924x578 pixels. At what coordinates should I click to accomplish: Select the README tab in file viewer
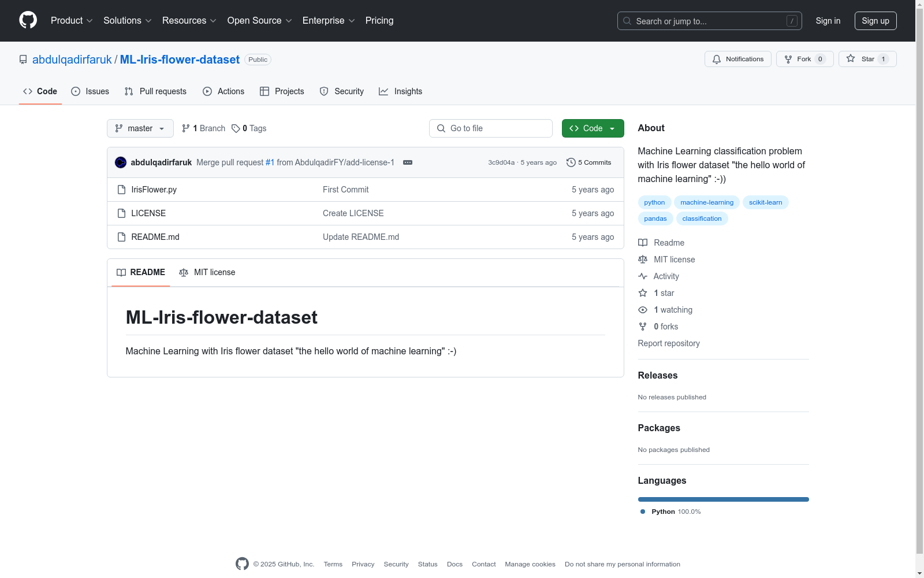141,272
